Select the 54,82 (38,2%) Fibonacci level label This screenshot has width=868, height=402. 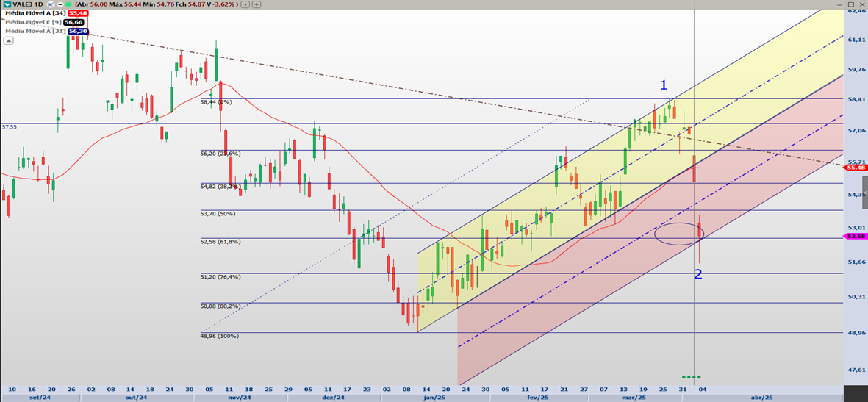coord(220,187)
